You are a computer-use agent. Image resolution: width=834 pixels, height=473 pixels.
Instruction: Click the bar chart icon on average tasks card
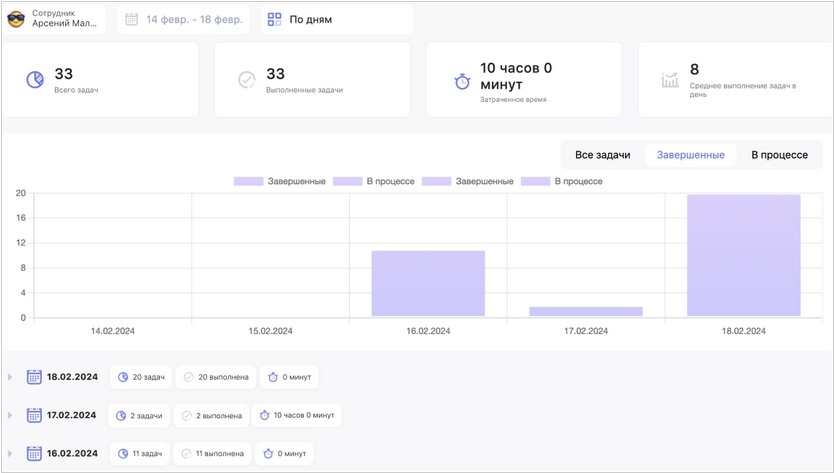click(670, 80)
